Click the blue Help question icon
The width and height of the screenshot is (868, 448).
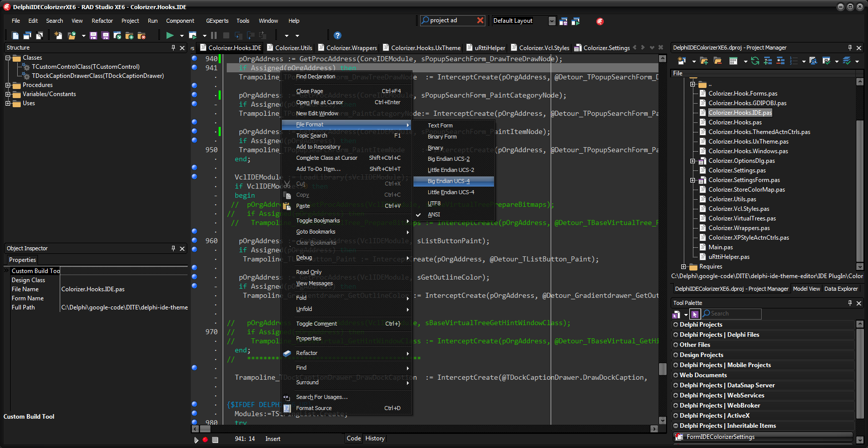coord(338,35)
